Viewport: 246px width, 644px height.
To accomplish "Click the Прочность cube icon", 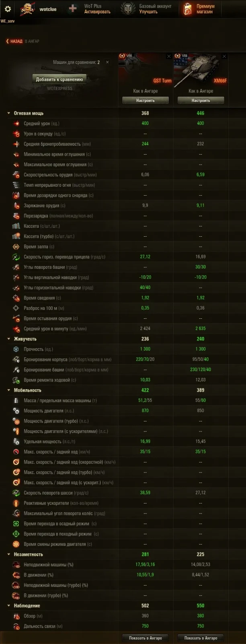I will click(16, 349).
